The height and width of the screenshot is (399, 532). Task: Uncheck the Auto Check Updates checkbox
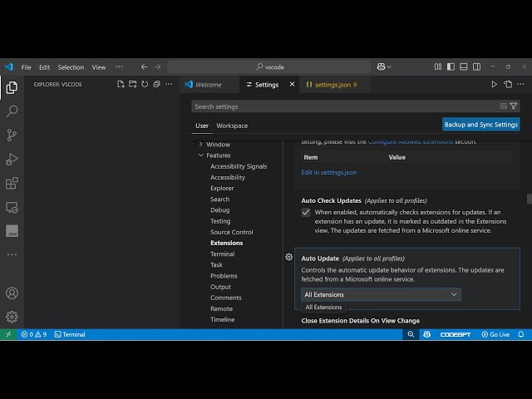tap(306, 213)
